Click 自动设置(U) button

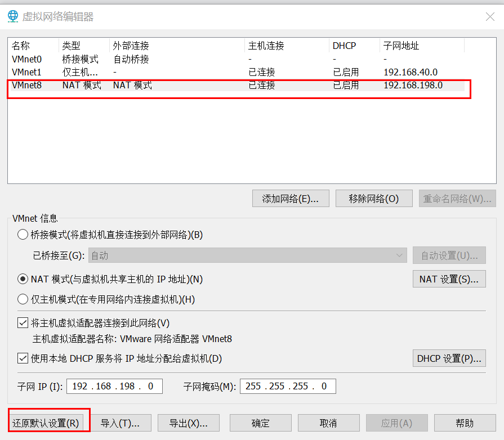pyautogui.click(x=449, y=255)
